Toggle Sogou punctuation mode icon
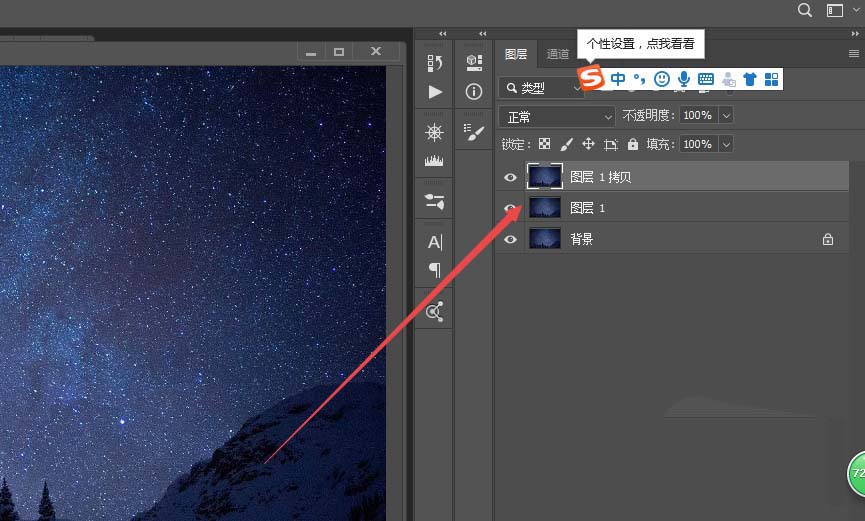865x521 pixels. coord(639,79)
